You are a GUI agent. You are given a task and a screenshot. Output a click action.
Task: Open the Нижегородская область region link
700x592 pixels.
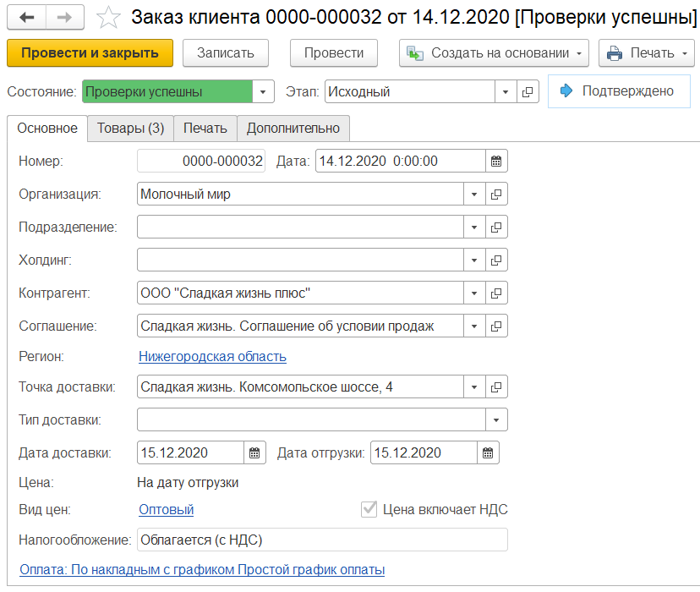(x=212, y=357)
